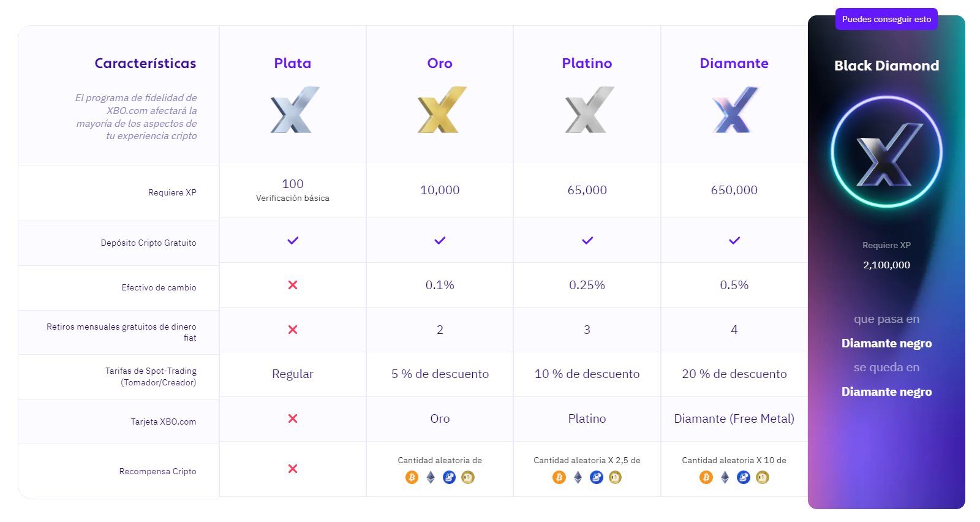Click the red X under Plata Efectivo de cambio
The width and height of the screenshot is (980, 522).
(293, 285)
